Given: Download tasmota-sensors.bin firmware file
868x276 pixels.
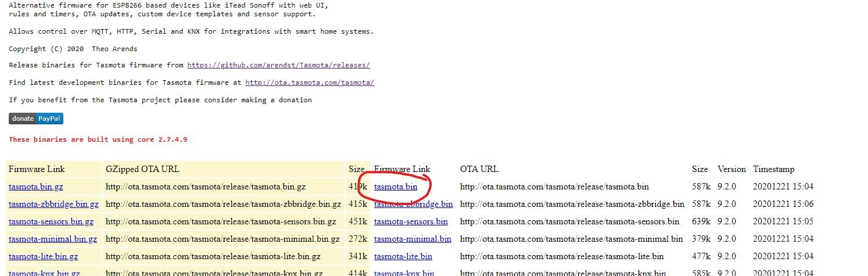Looking at the screenshot, I should [411, 221].
